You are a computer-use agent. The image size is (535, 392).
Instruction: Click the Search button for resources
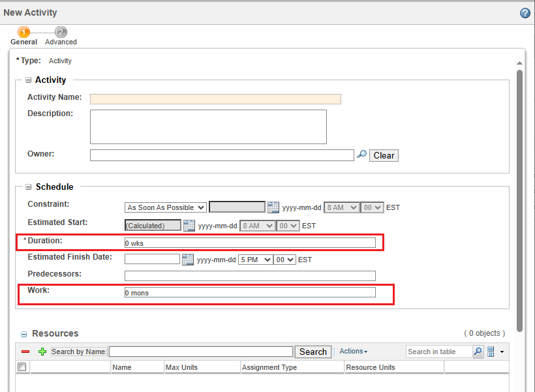click(x=313, y=352)
